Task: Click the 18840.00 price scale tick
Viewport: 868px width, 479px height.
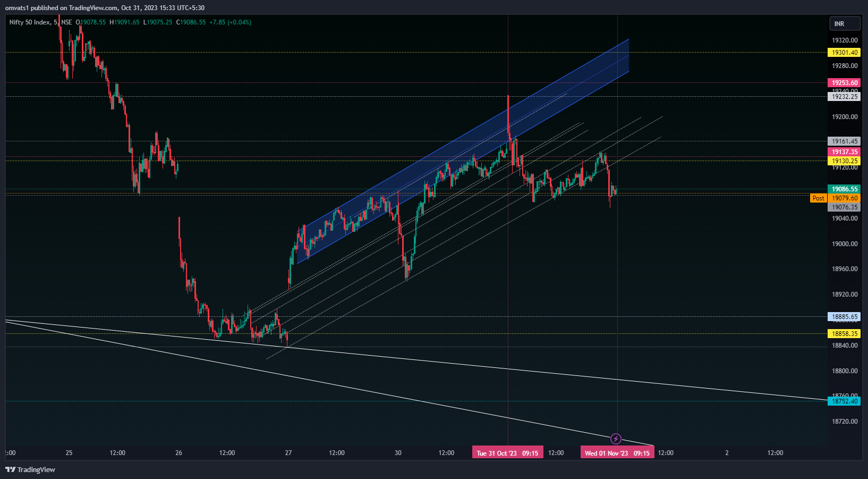Action: [845, 346]
